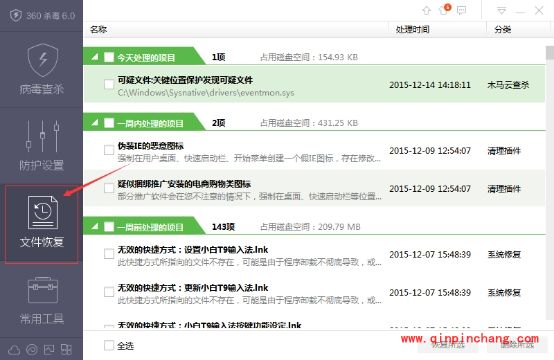Minimize the 360杀毒 window

[x=520, y=12]
